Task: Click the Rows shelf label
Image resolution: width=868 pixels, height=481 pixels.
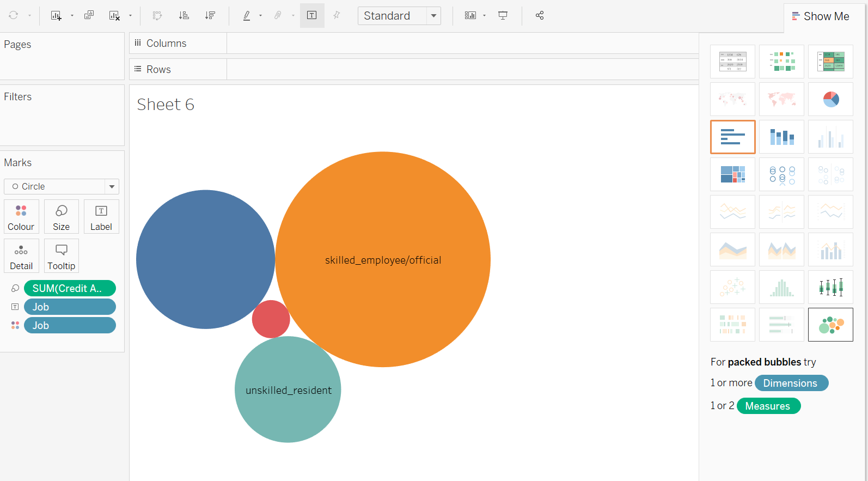Action: pyautogui.click(x=158, y=69)
